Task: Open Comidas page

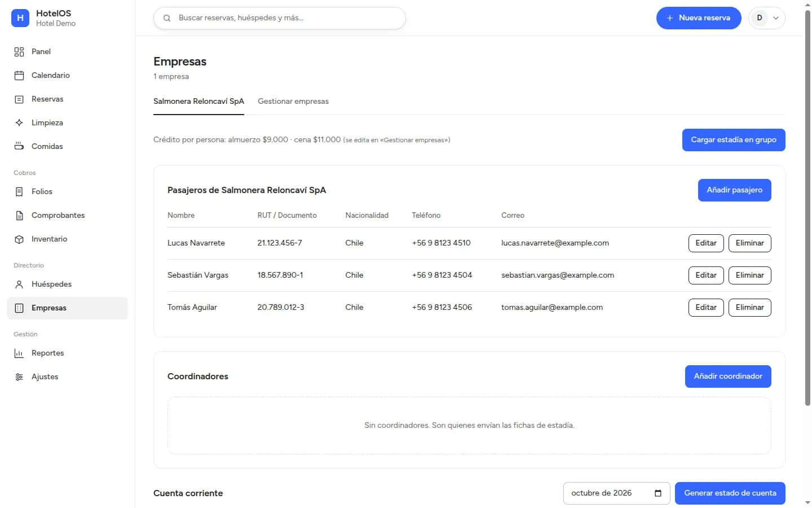Action: coord(68,147)
